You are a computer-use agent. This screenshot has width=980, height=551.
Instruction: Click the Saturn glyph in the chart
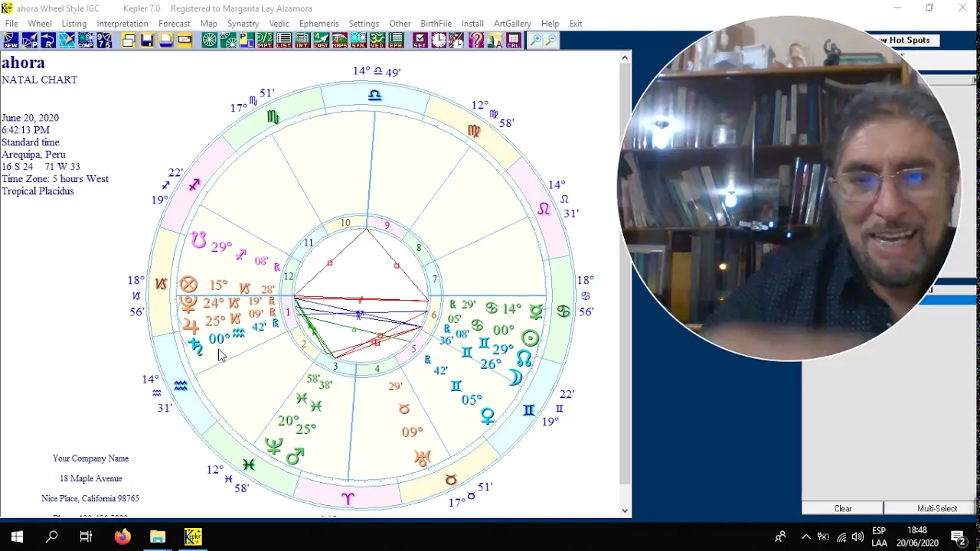(196, 347)
